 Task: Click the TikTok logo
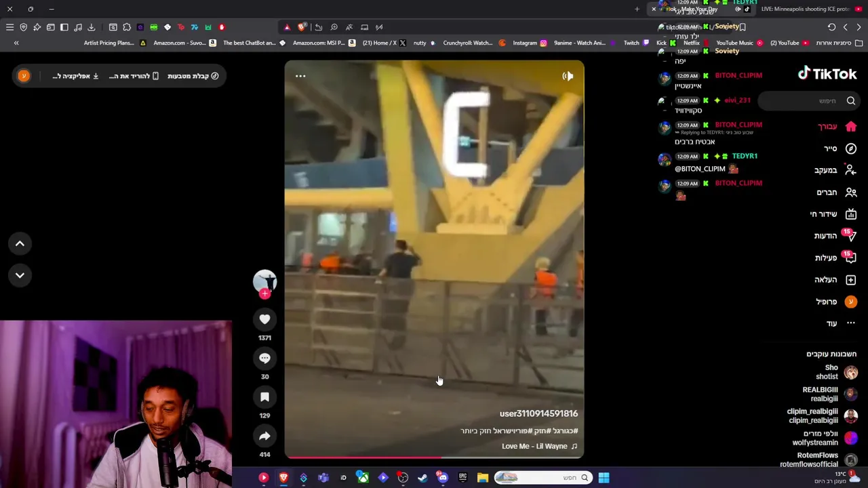click(827, 74)
